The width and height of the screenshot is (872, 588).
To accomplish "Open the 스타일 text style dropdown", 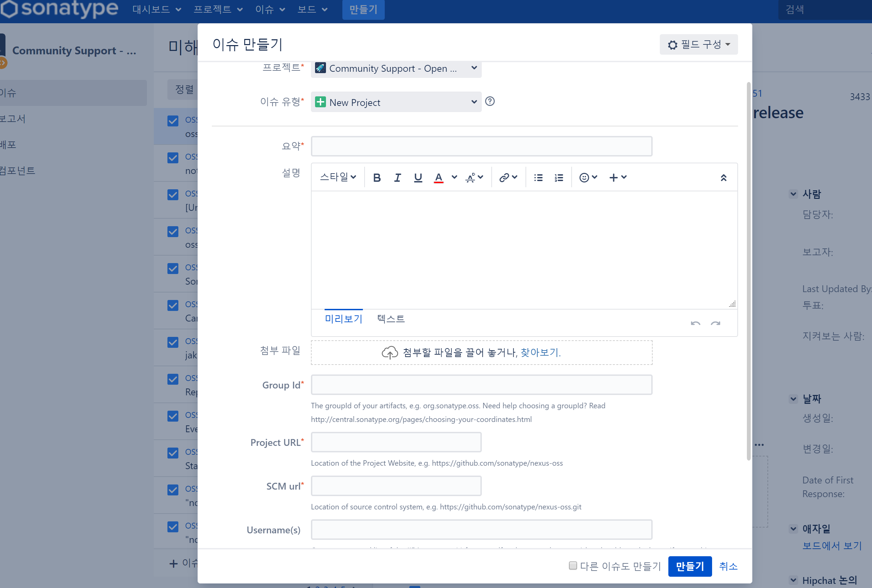I will tap(338, 177).
